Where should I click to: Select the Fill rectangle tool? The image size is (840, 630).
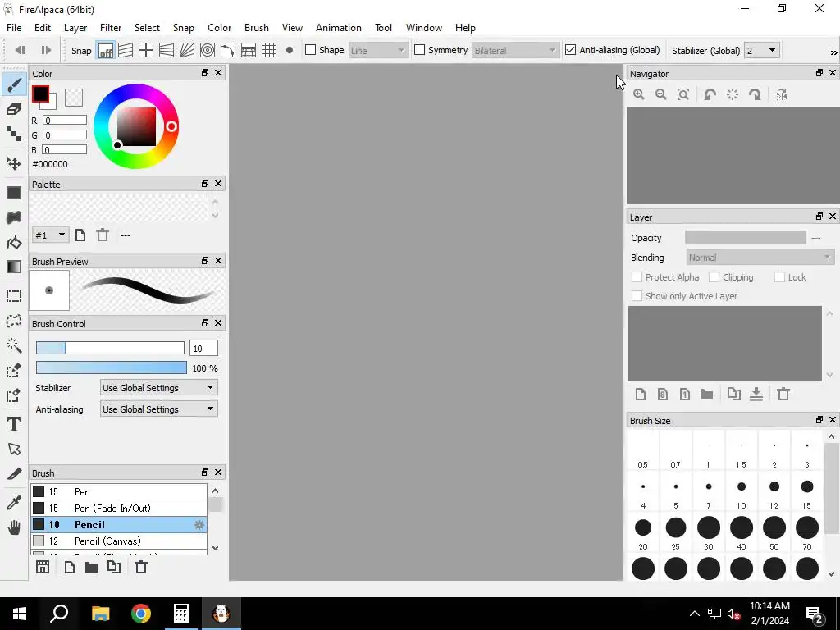pos(14,193)
